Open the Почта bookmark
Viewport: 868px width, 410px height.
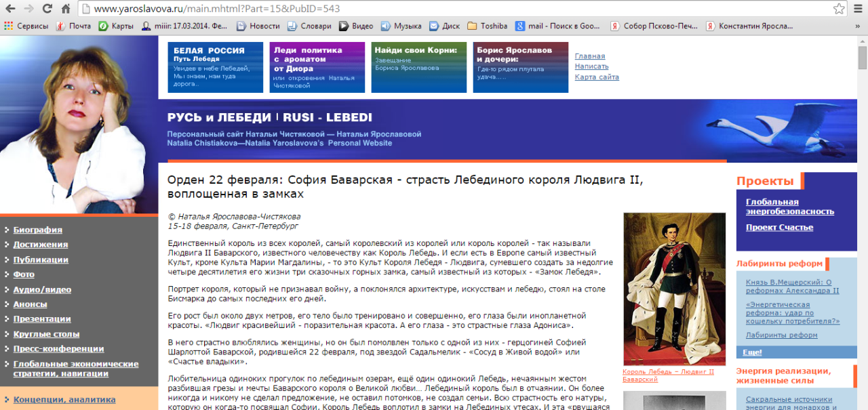tap(73, 26)
